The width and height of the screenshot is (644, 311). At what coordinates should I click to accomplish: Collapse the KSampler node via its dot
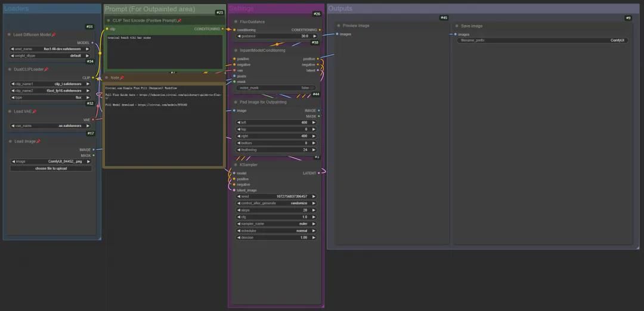click(x=235, y=164)
